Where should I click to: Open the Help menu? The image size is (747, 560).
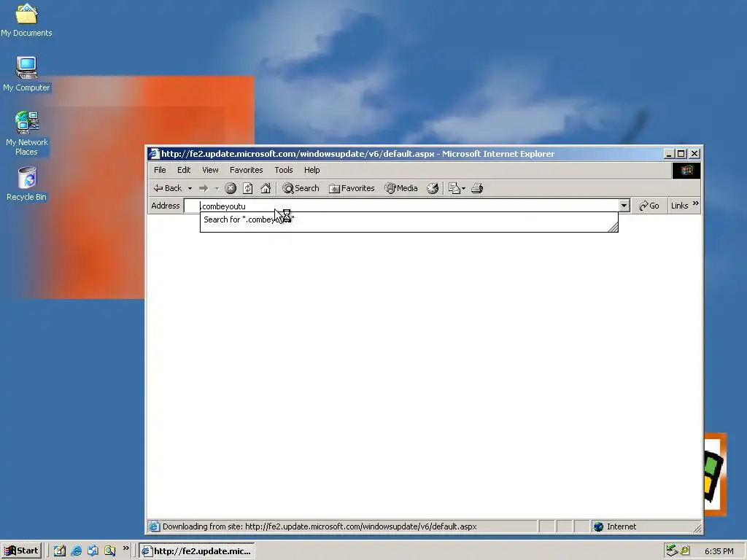312,170
